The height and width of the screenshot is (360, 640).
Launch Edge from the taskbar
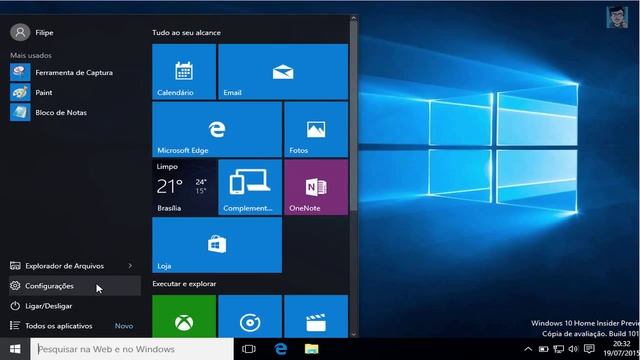pos(280,349)
